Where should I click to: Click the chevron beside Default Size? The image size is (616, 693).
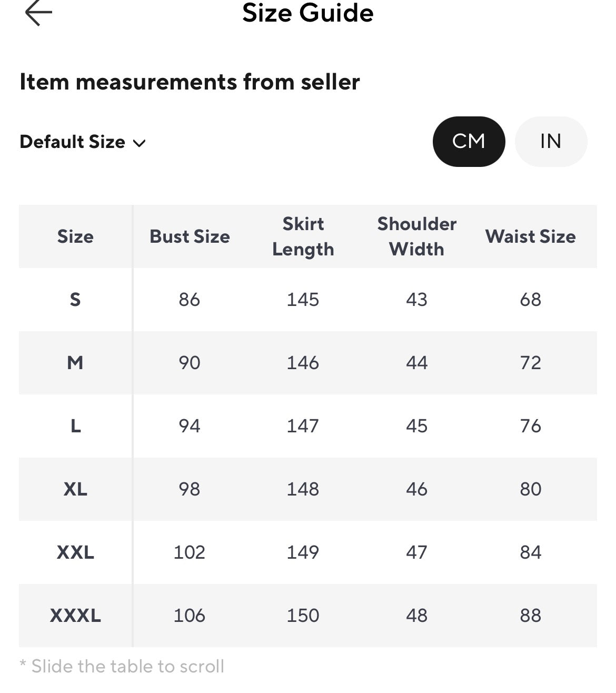[x=139, y=143]
